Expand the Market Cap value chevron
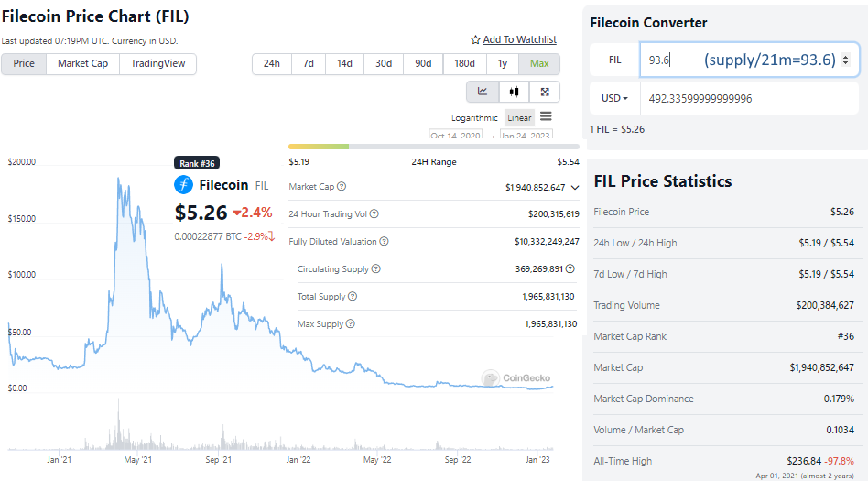 coord(575,187)
